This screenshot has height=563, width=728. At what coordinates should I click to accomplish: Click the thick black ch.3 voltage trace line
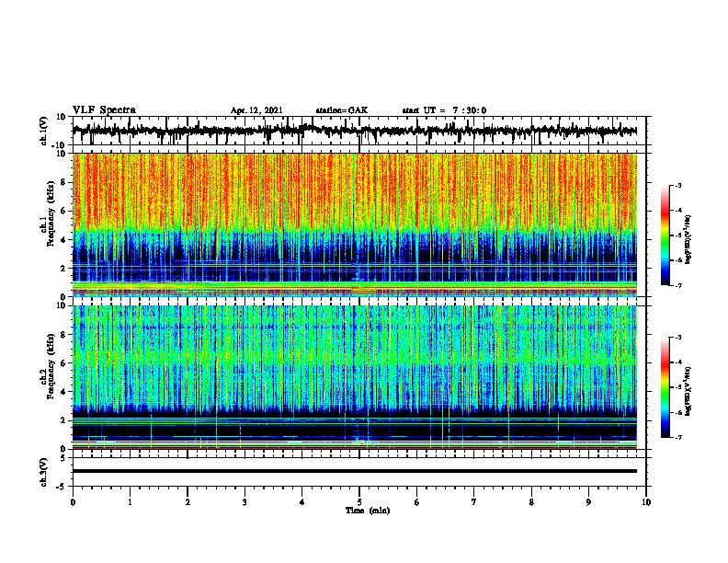(x=354, y=471)
